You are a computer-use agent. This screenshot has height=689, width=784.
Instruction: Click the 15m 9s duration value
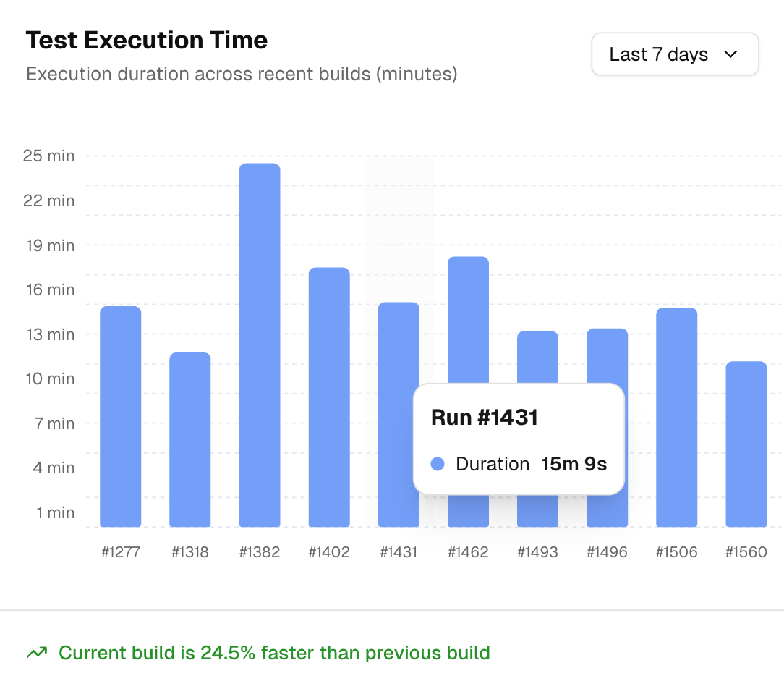[574, 465]
